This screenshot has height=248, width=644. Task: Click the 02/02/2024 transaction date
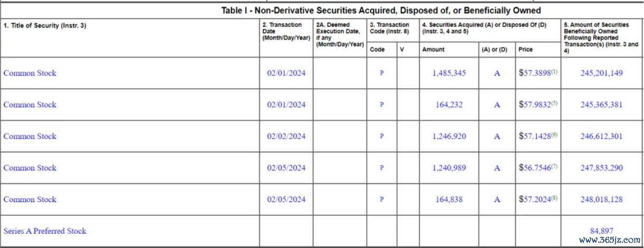tap(286, 137)
